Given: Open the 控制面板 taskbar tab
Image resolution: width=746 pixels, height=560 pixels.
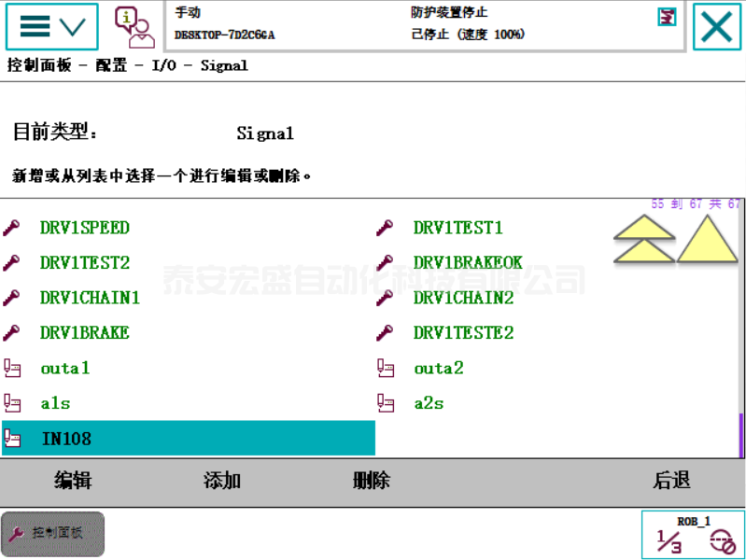Looking at the screenshot, I should tap(52, 534).
